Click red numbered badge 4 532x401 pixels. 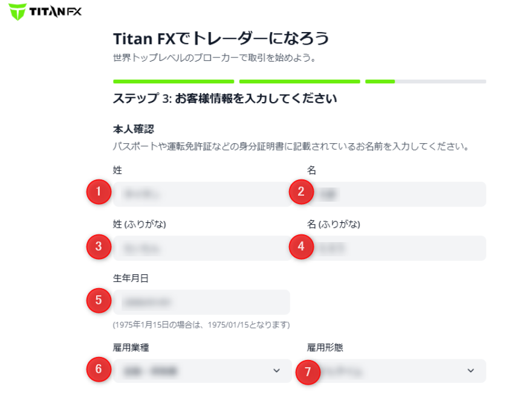[x=302, y=246]
